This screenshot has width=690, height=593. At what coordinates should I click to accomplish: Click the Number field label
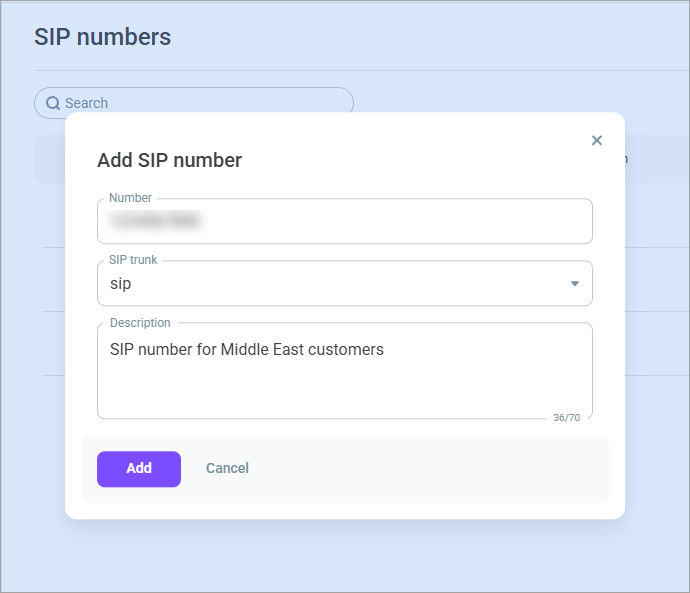point(130,198)
